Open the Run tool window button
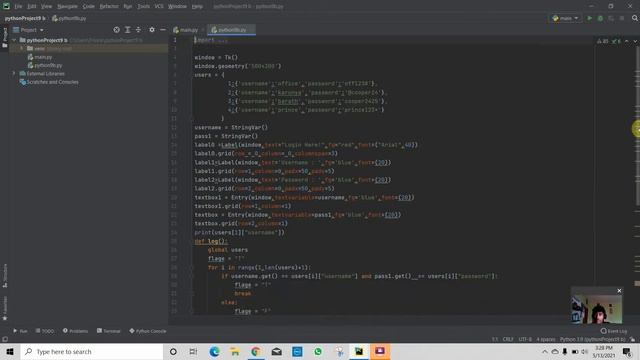This screenshot has width=640, height=360. point(20,331)
